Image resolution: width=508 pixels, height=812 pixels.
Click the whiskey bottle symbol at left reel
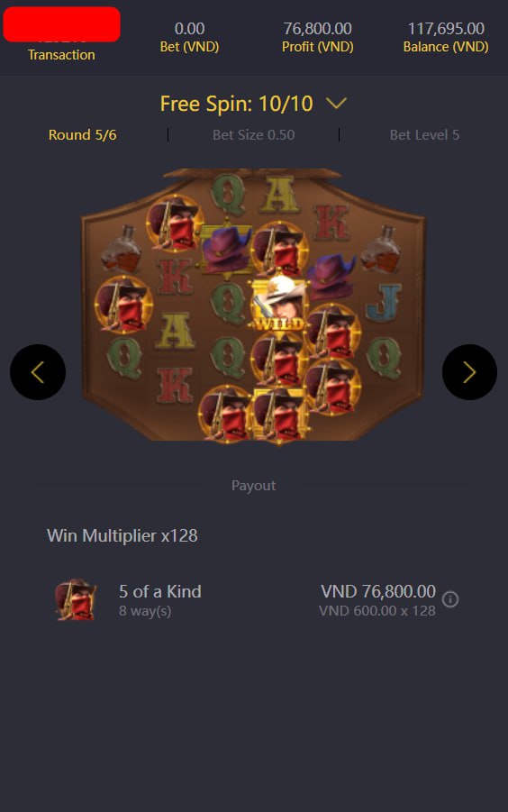click(122, 250)
